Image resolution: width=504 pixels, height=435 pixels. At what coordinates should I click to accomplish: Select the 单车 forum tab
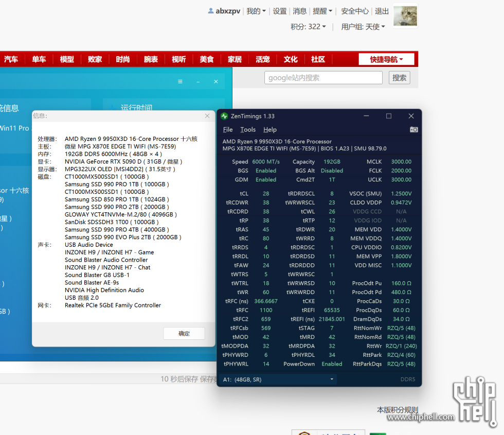39,59
